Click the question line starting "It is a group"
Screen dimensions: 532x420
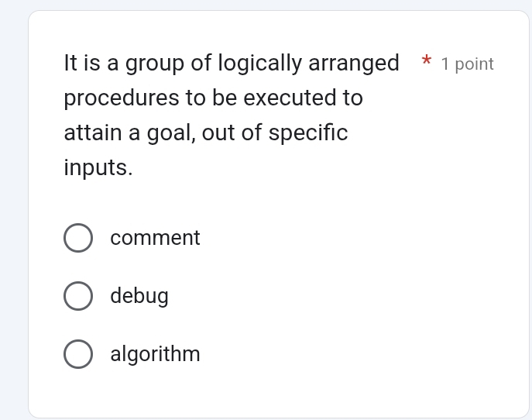pyautogui.click(x=232, y=63)
